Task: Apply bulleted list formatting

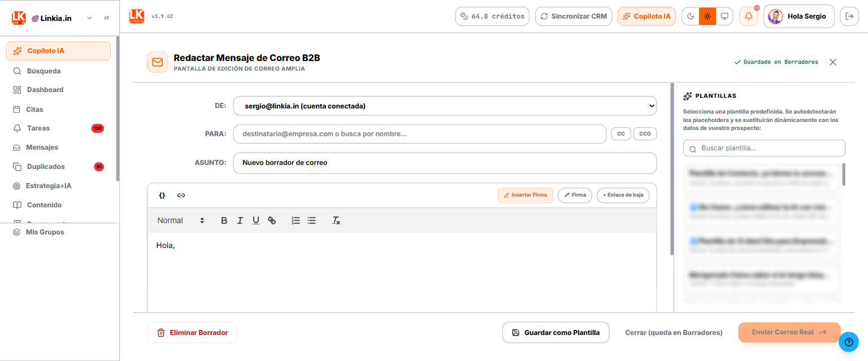Action: tap(311, 220)
